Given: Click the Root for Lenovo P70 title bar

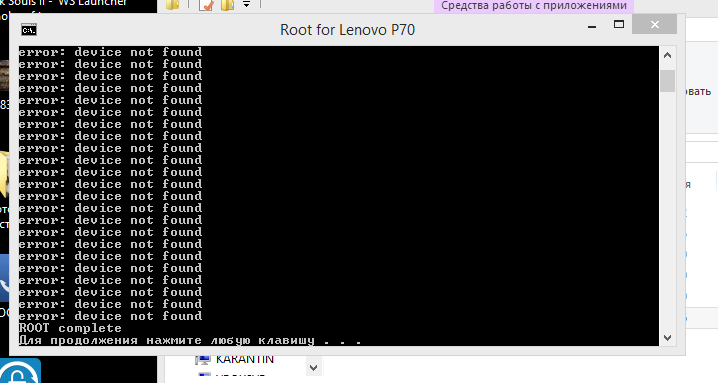Looking at the screenshot, I should pos(348,30).
